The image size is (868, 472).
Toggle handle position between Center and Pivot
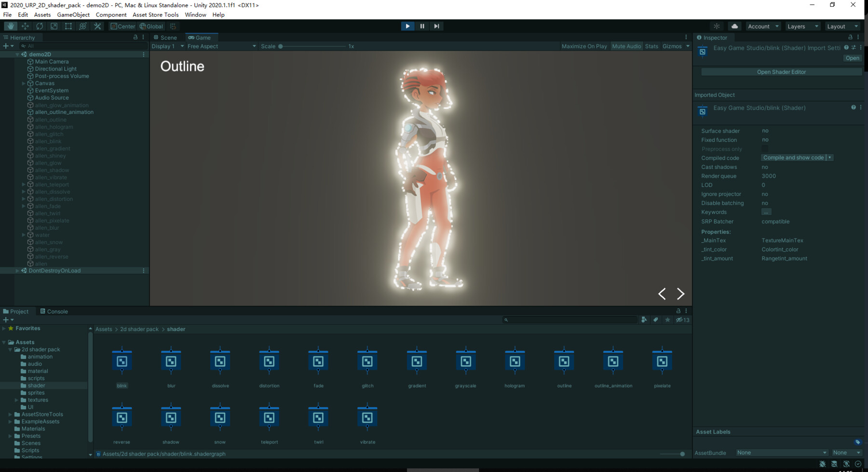(x=123, y=26)
